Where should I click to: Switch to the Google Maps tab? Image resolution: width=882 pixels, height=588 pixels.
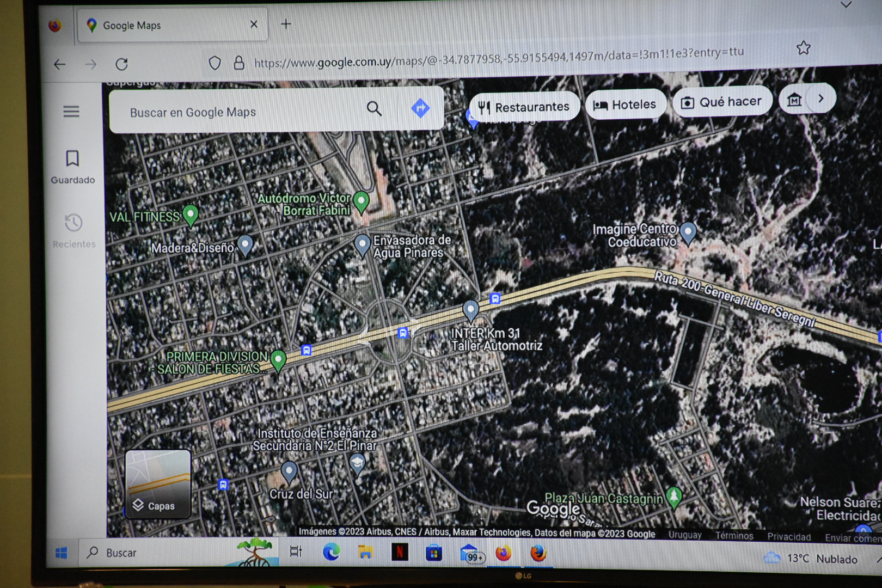pos(172,25)
